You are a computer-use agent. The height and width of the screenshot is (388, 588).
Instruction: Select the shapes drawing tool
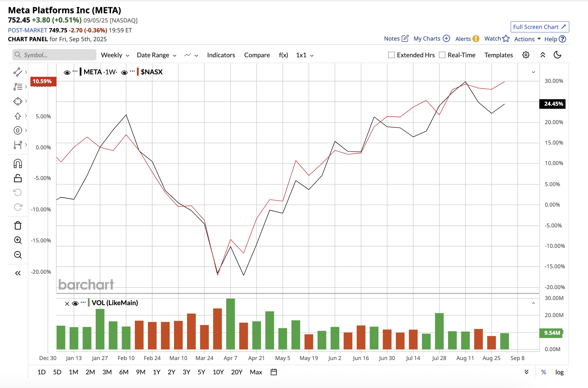[x=18, y=101]
